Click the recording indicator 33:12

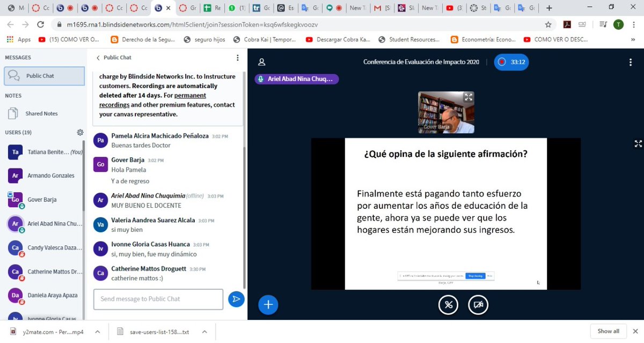pos(511,62)
